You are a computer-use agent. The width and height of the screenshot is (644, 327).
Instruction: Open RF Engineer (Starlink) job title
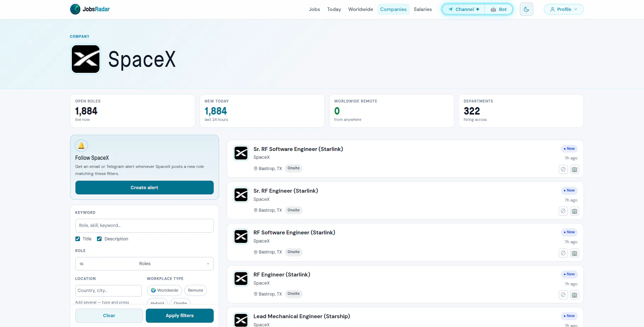coord(282,274)
